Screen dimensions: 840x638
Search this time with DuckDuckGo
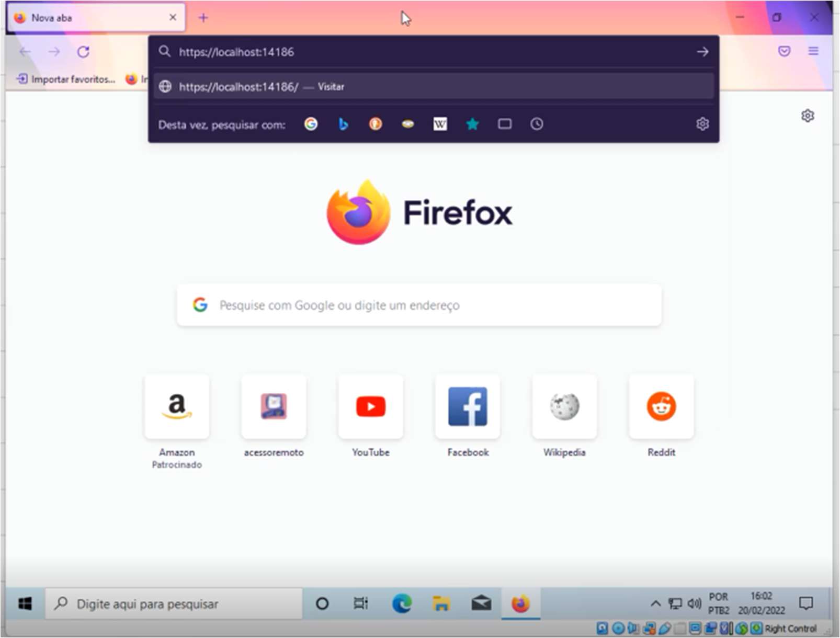[x=376, y=124]
